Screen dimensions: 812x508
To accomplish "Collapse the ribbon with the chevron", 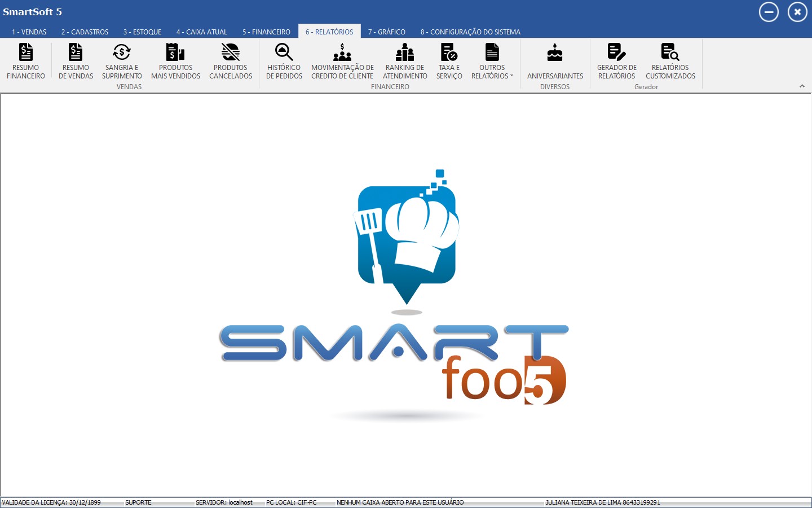I will tap(802, 86).
